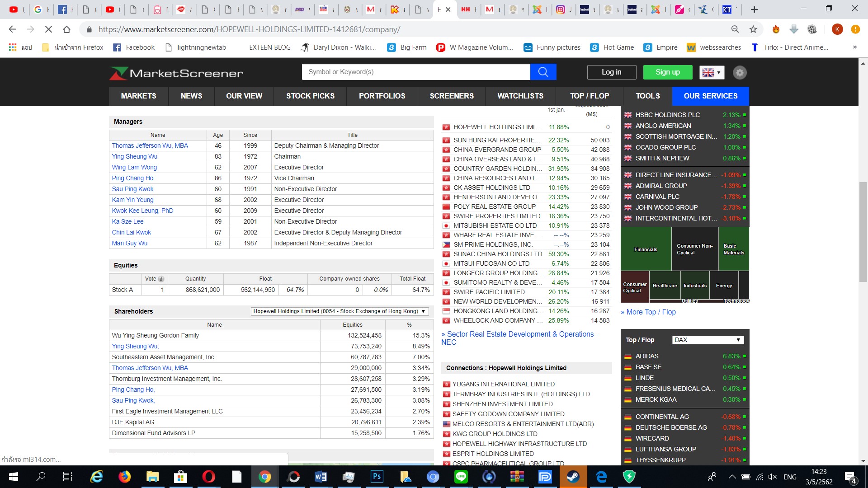Viewport: 868px width, 488px height.
Task: Expand the DAX index dropdown
Action: pos(708,340)
